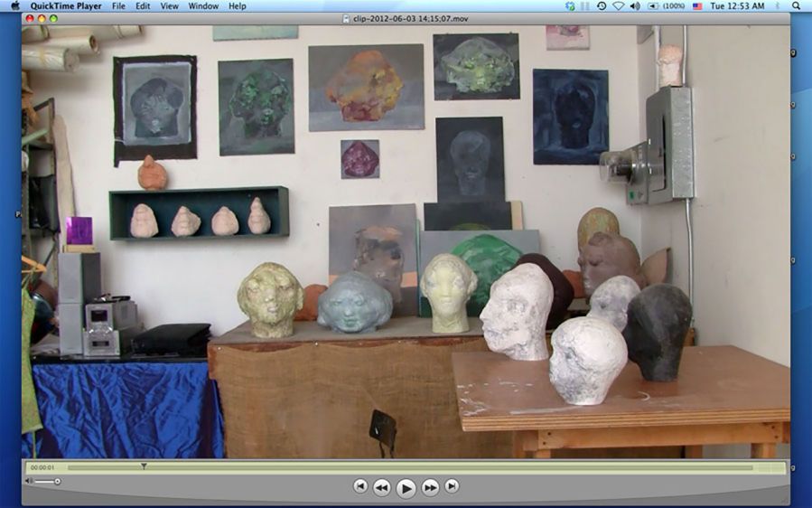
Task: Open the View menu
Action: tap(169, 6)
